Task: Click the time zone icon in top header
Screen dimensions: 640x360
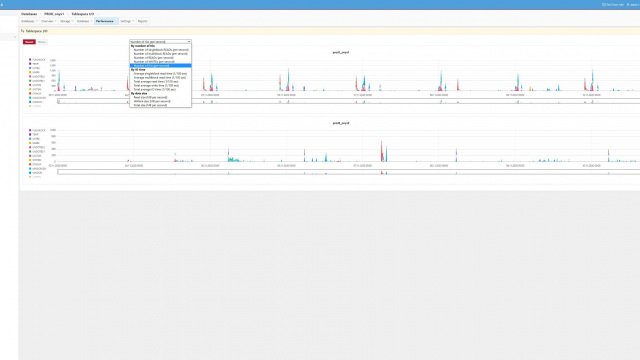Action: pos(604,4)
